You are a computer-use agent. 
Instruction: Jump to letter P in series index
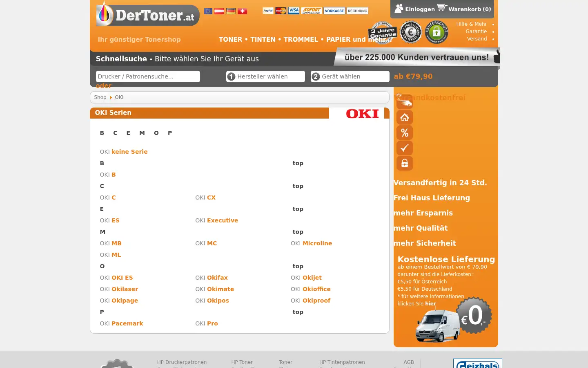[170, 133]
